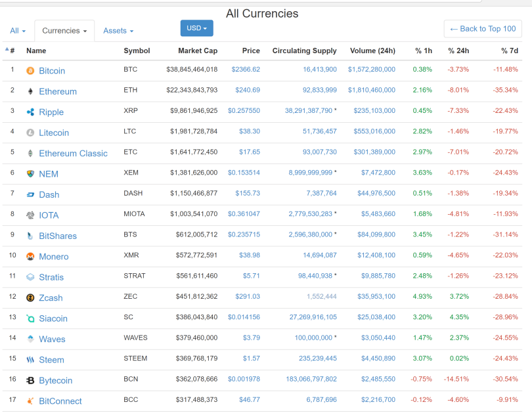This screenshot has width=532, height=417.
Task: Open the Bytecoin name link
Action: point(56,381)
